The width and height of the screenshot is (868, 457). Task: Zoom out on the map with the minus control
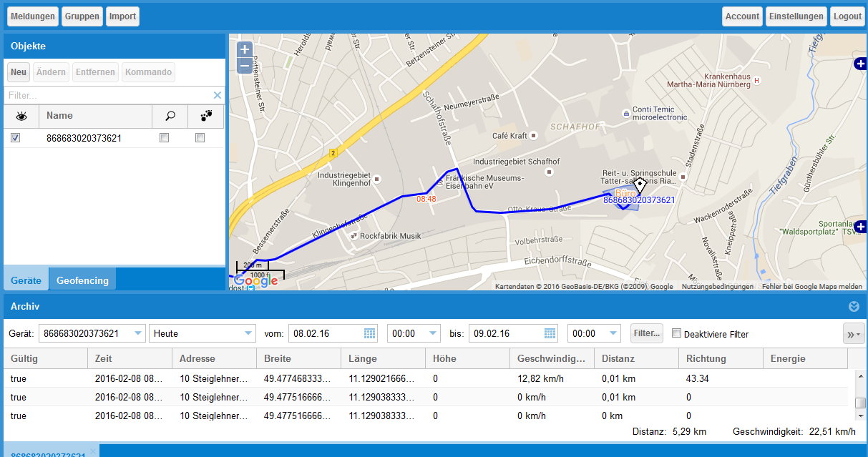pos(243,66)
